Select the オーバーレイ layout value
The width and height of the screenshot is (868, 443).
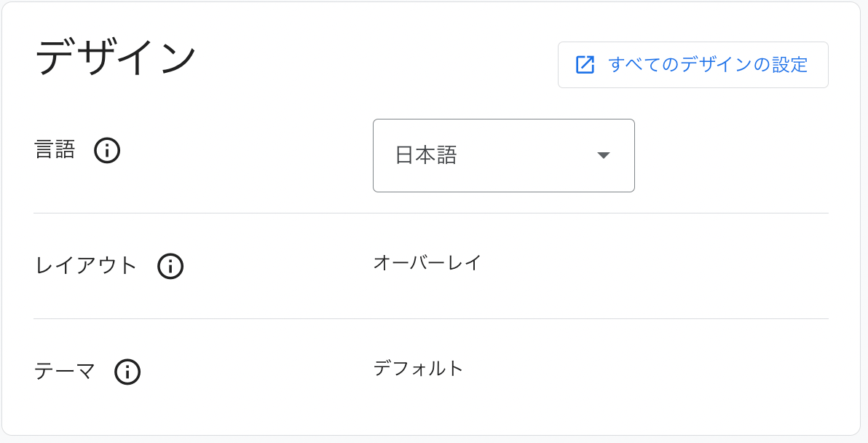[x=427, y=262]
